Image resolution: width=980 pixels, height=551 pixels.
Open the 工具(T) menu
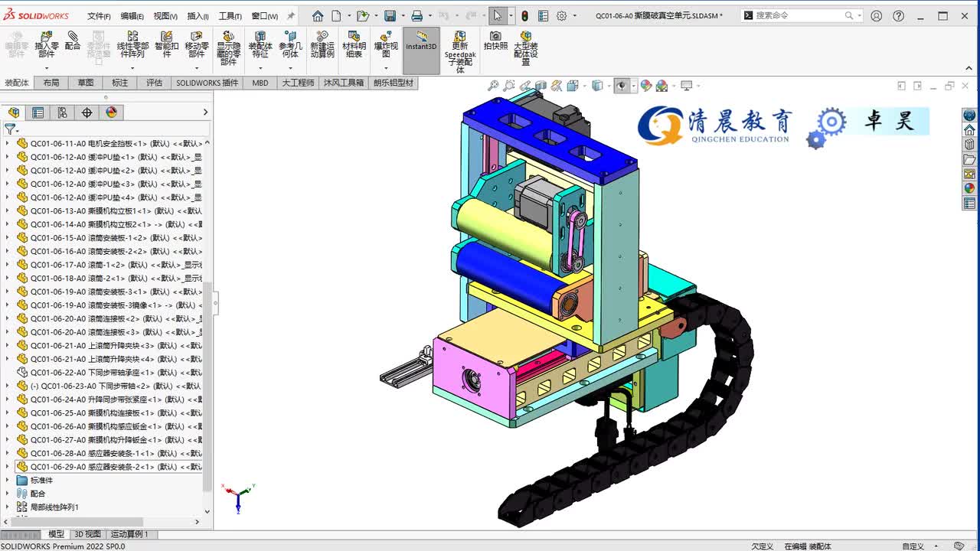(230, 15)
